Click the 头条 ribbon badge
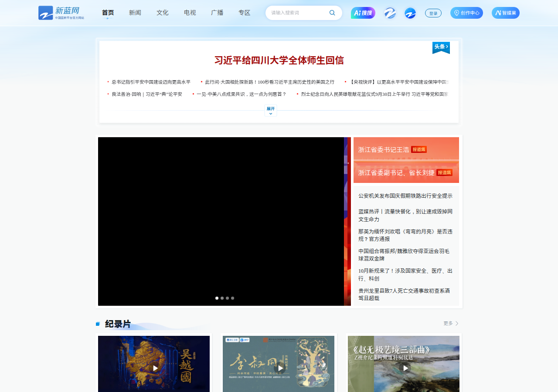This screenshot has width=558, height=392. point(441,47)
